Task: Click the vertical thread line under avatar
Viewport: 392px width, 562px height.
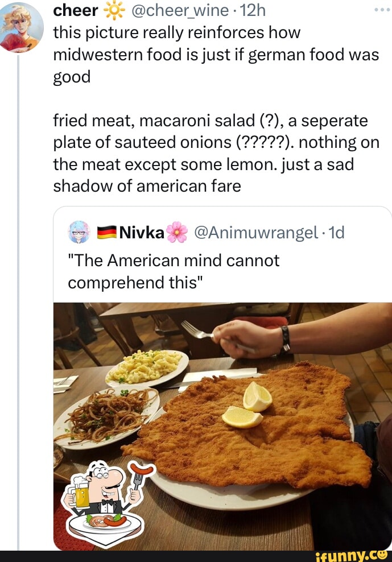Action: [x=18, y=301]
